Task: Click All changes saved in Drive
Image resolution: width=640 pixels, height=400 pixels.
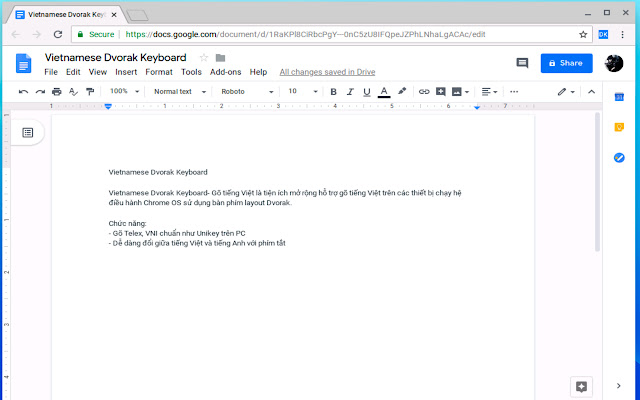Action: [327, 72]
